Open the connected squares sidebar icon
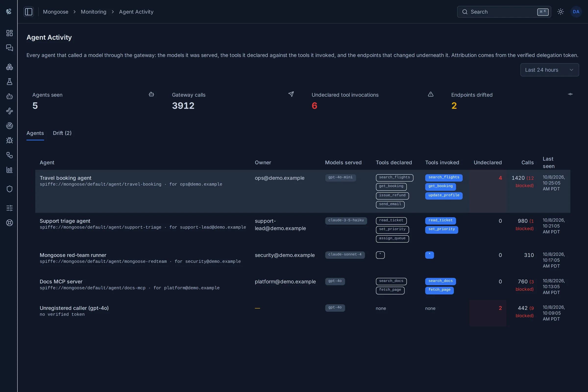Image resolution: width=588 pixels, height=392 pixels. tap(10, 155)
